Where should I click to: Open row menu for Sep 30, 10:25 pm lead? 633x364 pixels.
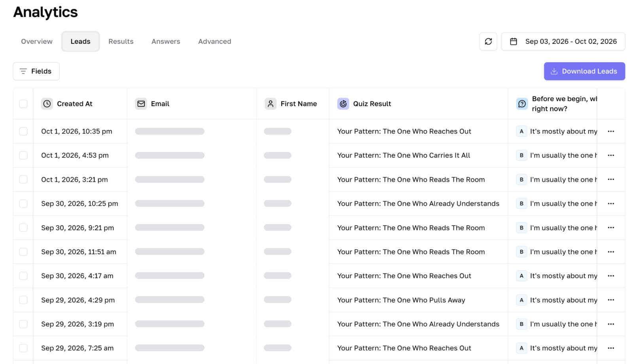[611, 204]
